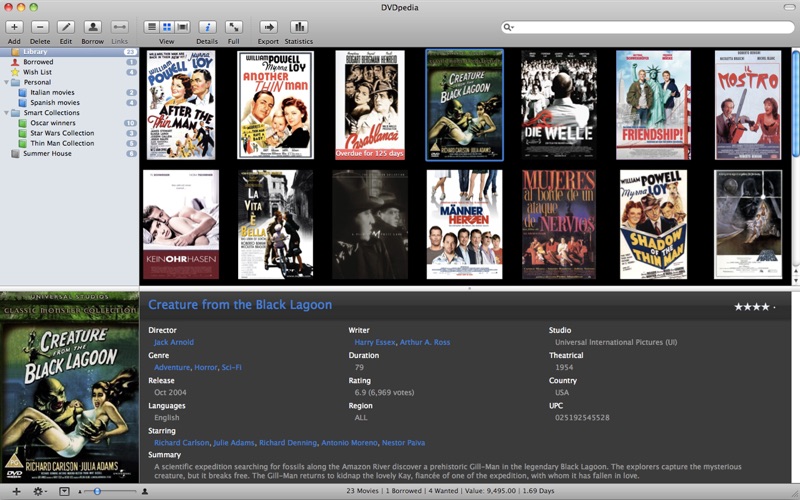The width and height of the screenshot is (800, 500).
Task: Click actor link Antonio Moreno
Action: [x=349, y=443]
